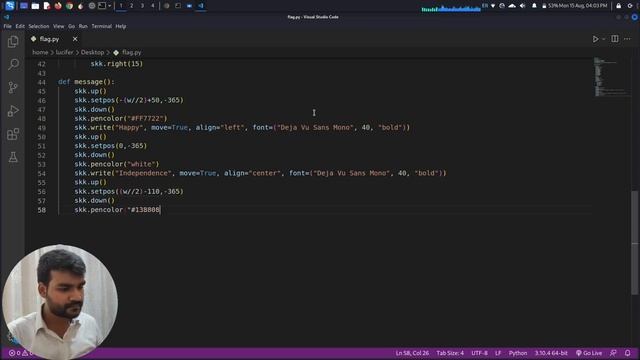640x360 pixels.
Task: Click the editor vertical scrollbar thumb
Action: 634,242
